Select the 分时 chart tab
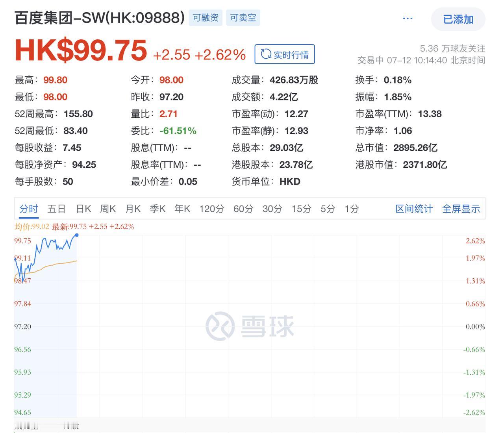Image resolution: width=504 pixels, height=433 pixels. pyautogui.click(x=29, y=209)
